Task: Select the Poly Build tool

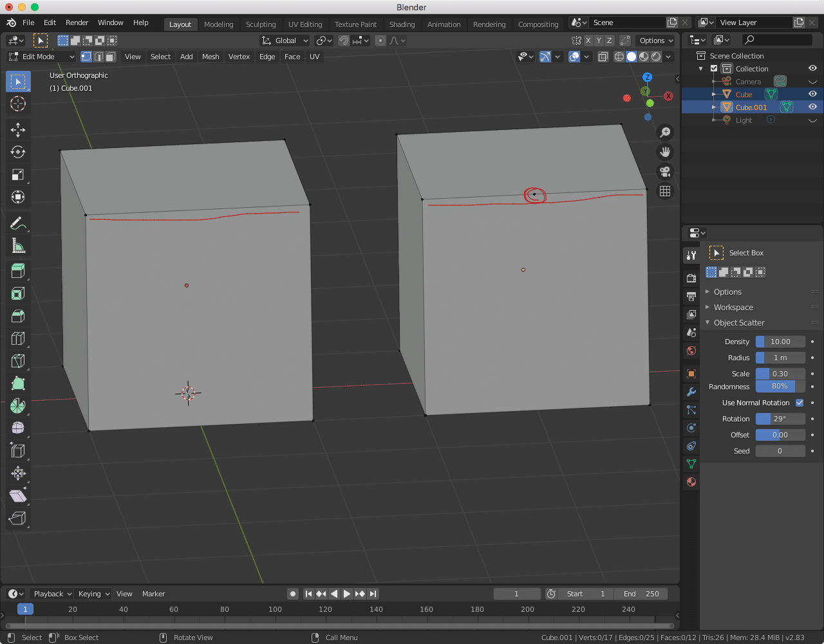Action: (x=18, y=383)
